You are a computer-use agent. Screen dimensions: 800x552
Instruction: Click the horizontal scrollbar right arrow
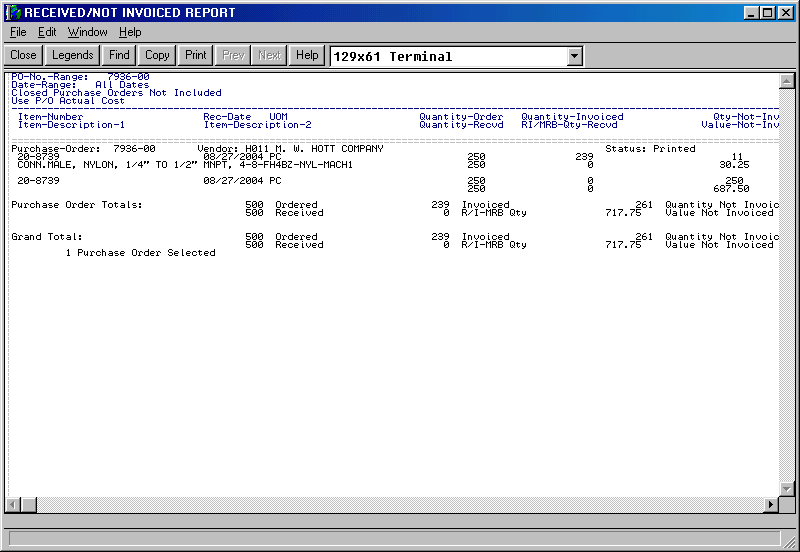770,505
